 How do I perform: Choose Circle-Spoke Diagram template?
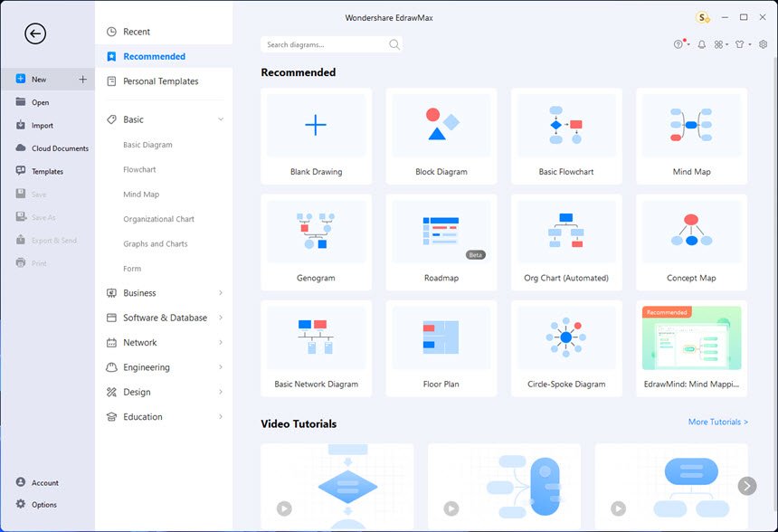click(566, 348)
